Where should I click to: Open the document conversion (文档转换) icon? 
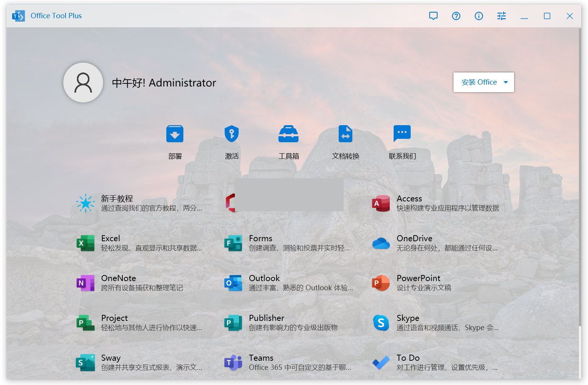point(345,134)
